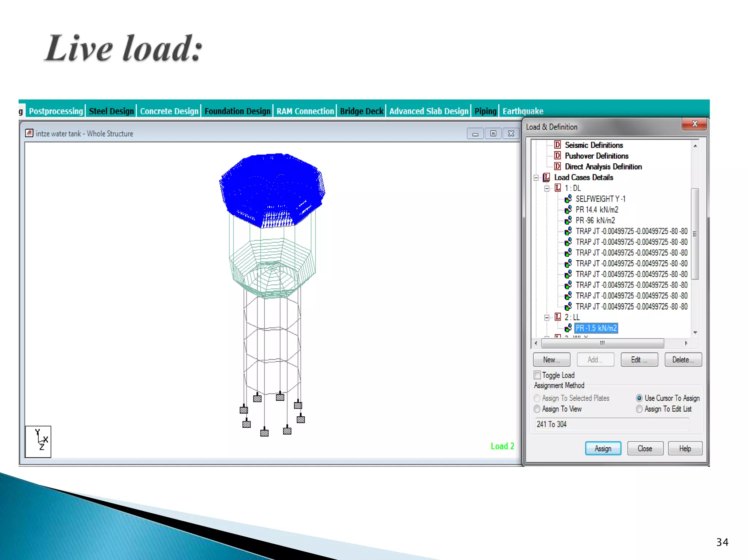Click the Seismic Definitions D icon
747x560 pixels.
tap(557, 145)
